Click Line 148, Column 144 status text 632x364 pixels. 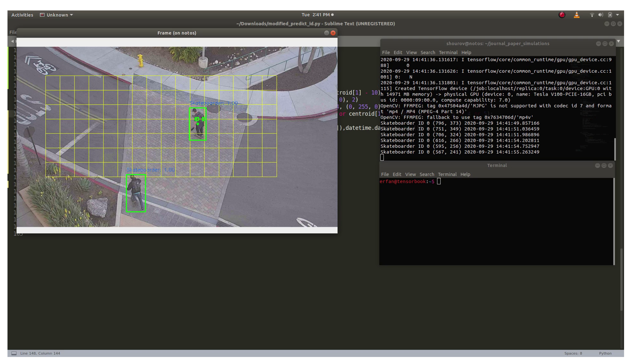coord(40,353)
